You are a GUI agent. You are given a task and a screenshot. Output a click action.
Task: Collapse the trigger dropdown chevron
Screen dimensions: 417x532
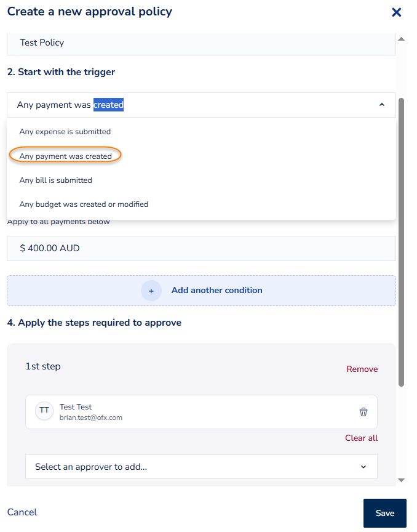382,105
